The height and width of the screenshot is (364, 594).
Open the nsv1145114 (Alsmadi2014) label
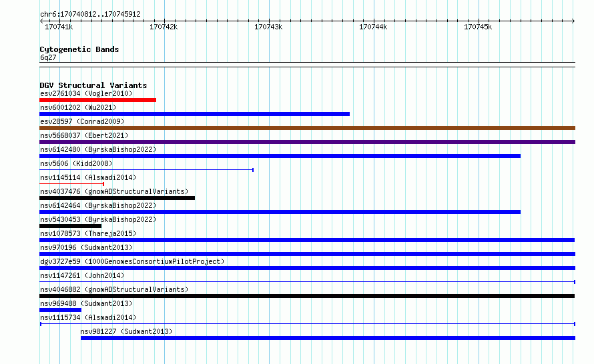pyautogui.click(x=88, y=177)
